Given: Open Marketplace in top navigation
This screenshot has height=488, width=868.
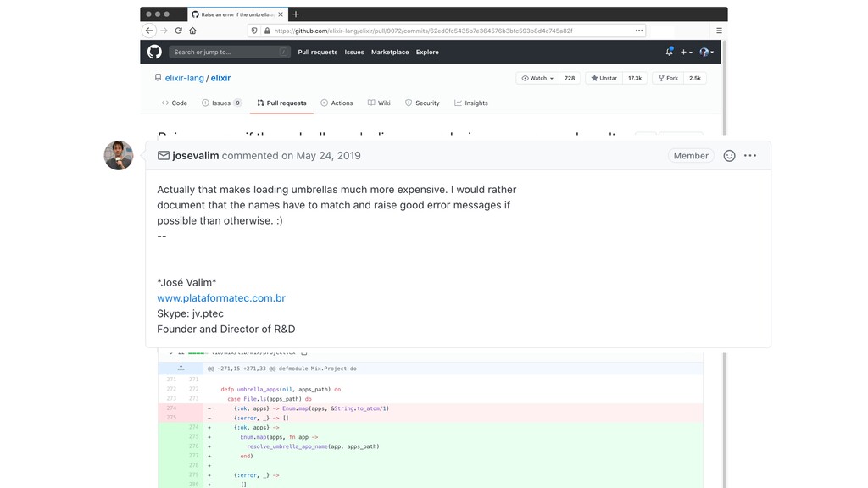Looking at the screenshot, I should pyautogui.click(x=390, y=52).
